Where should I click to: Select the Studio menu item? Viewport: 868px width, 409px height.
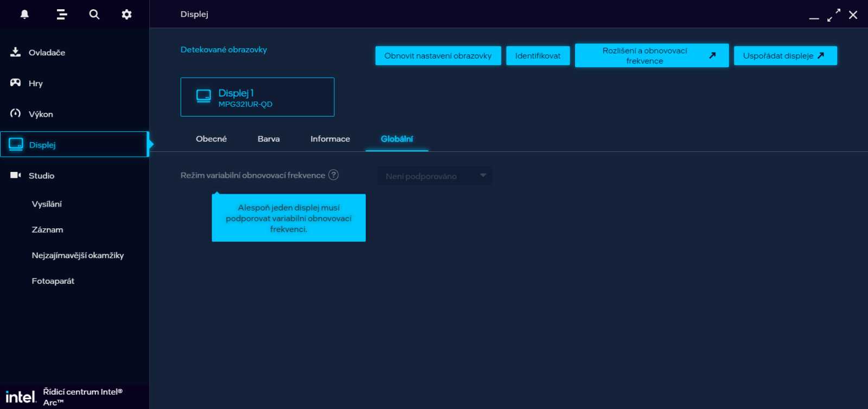point(74,176)
